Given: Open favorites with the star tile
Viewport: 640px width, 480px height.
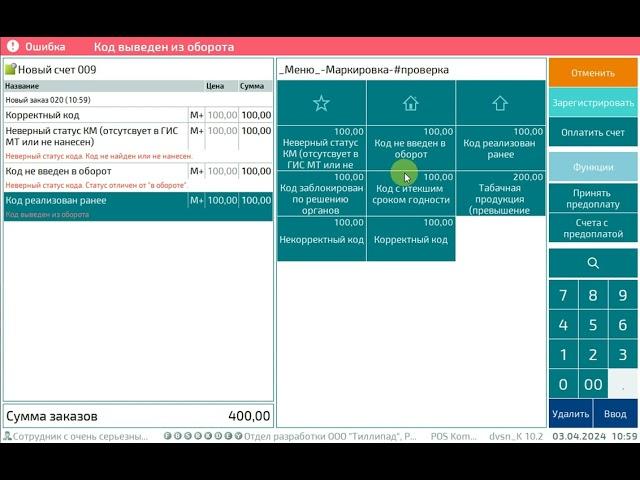Looking at the screenshot, I should (322, 103).
